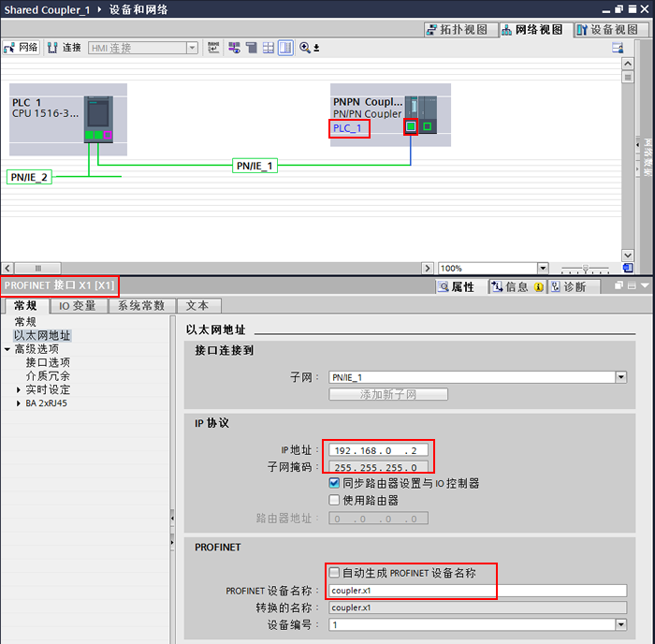Select the PN/IE_2 subnet label
The height and width of the screenshot is (644, 655).
[x=29, y=177]
